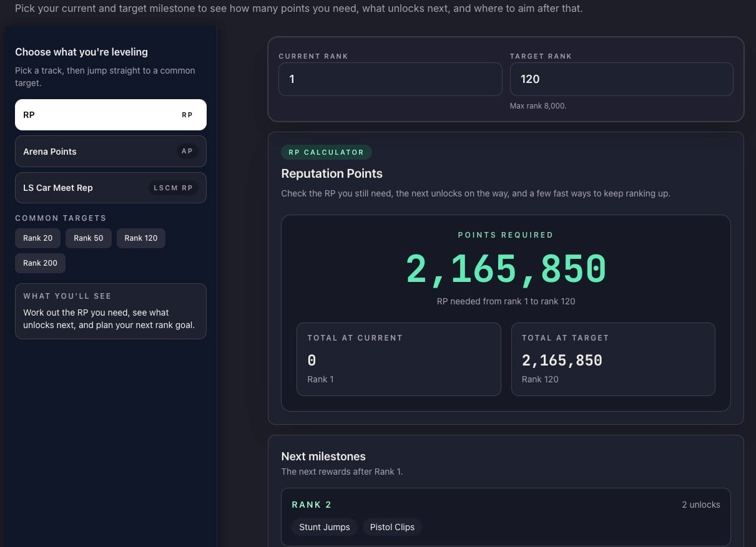Click the LSCM RP badge
Viewport: 756px width, 547px height.
pos(173,188)
